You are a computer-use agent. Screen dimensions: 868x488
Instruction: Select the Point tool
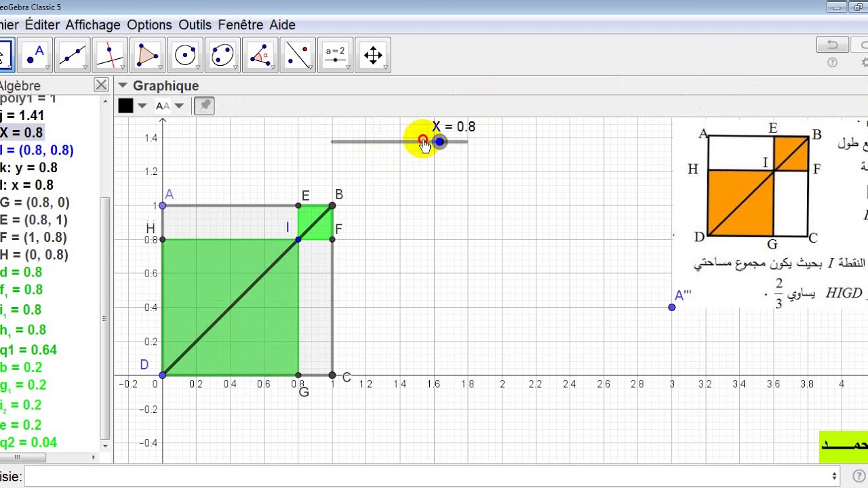point(35,56)
